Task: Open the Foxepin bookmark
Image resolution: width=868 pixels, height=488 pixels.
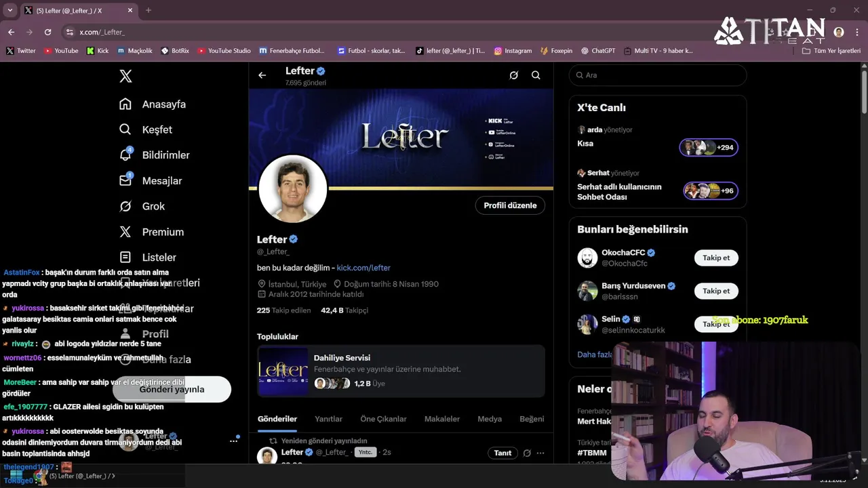Action: tap(556, 51)
